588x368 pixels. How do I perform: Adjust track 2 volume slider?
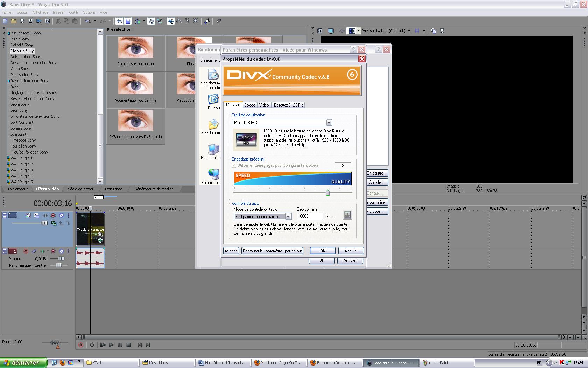click(61, 259)
